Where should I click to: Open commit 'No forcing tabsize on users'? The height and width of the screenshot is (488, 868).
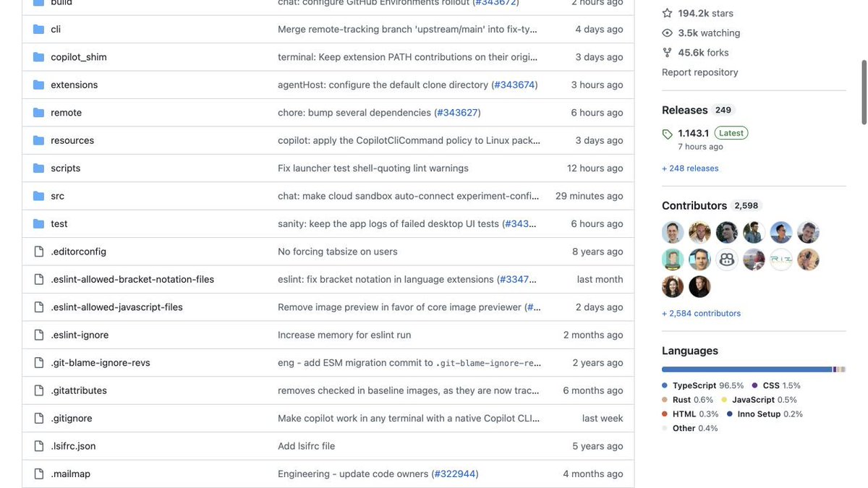click(x=338, y=252)
